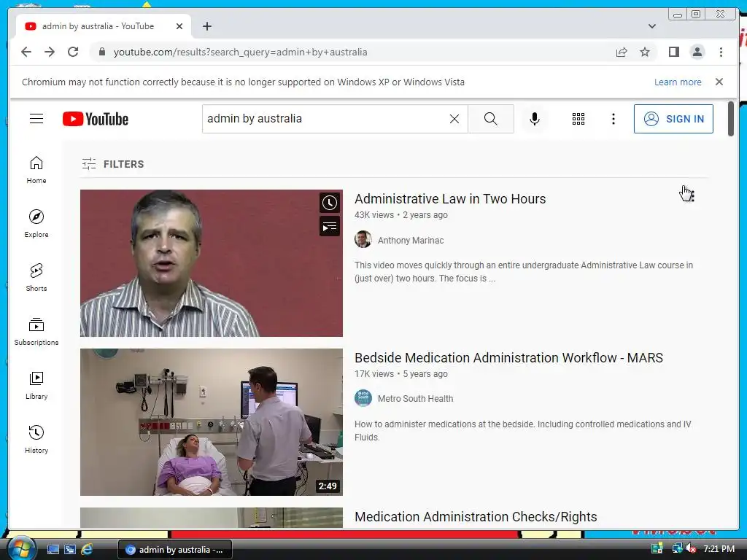Click the SIGN IN button

pos(673,119)
